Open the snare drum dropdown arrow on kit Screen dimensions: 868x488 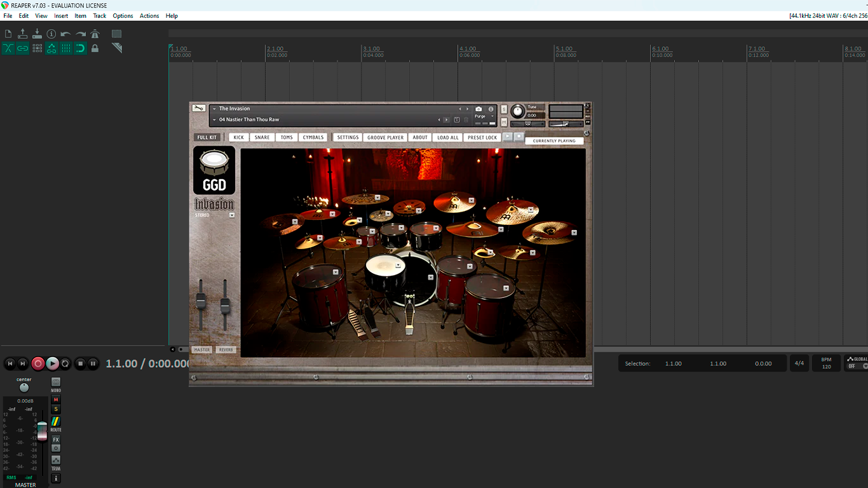[398, 266]
